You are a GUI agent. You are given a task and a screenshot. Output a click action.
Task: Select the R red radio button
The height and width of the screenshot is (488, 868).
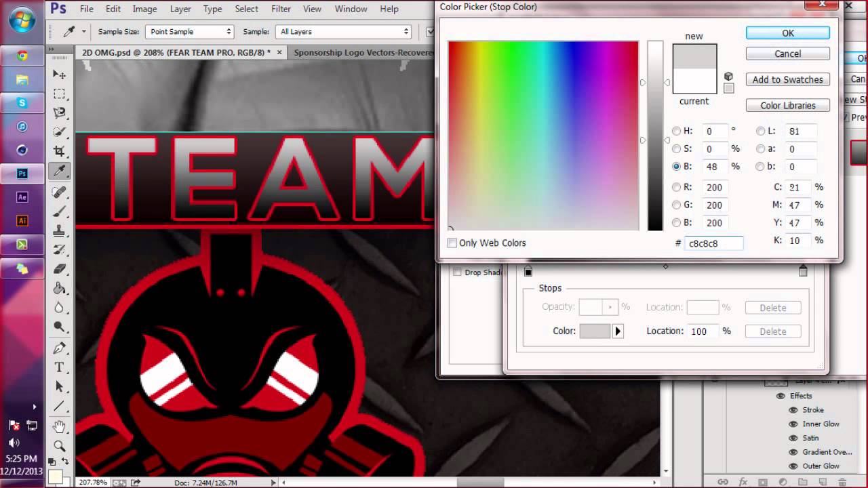[677, 188]
